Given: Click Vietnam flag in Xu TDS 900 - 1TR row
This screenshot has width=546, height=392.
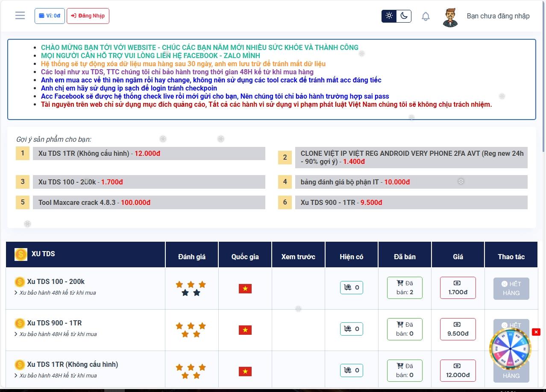Looking at the screenshot, I should tap(245, 330).
